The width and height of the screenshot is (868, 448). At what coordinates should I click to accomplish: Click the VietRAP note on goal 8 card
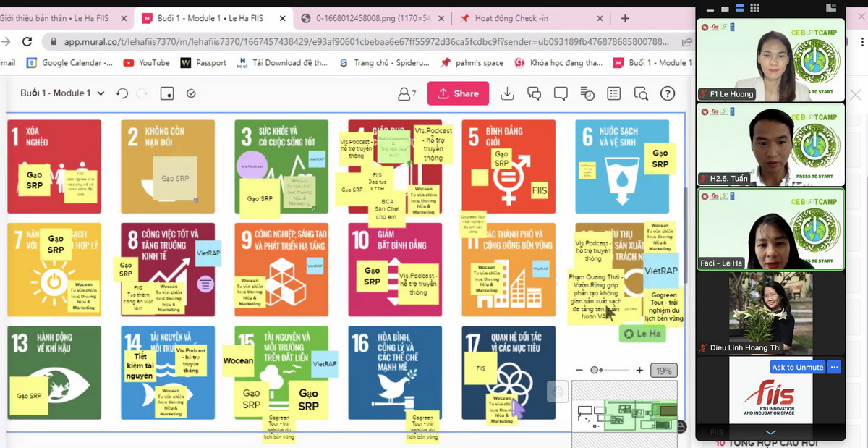coord(208,254)
